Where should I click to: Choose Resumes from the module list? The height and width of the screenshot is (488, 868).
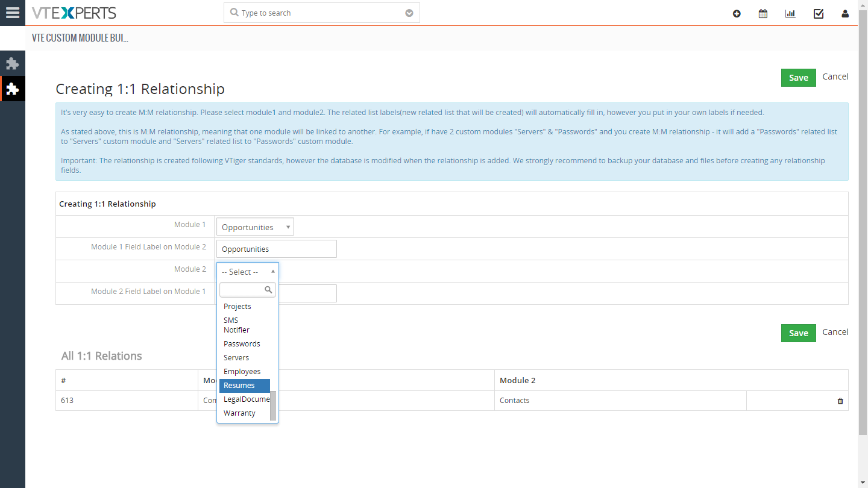[245, 386]
